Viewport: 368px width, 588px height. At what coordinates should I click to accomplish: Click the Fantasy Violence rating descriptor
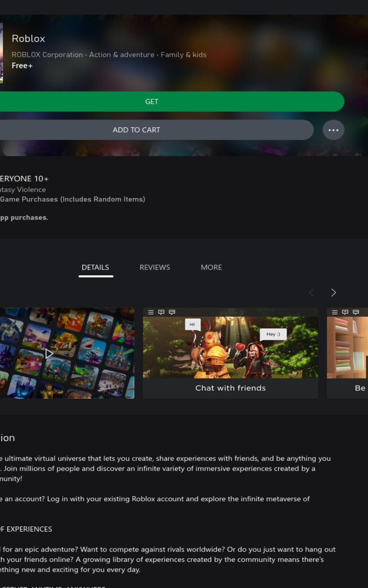coord(23,190)
